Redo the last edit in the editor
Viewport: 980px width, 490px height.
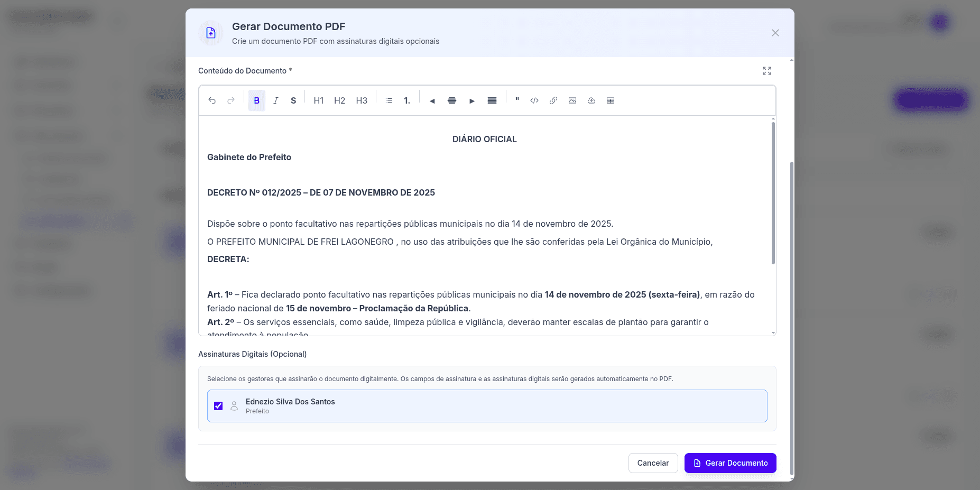click(230, 100)
